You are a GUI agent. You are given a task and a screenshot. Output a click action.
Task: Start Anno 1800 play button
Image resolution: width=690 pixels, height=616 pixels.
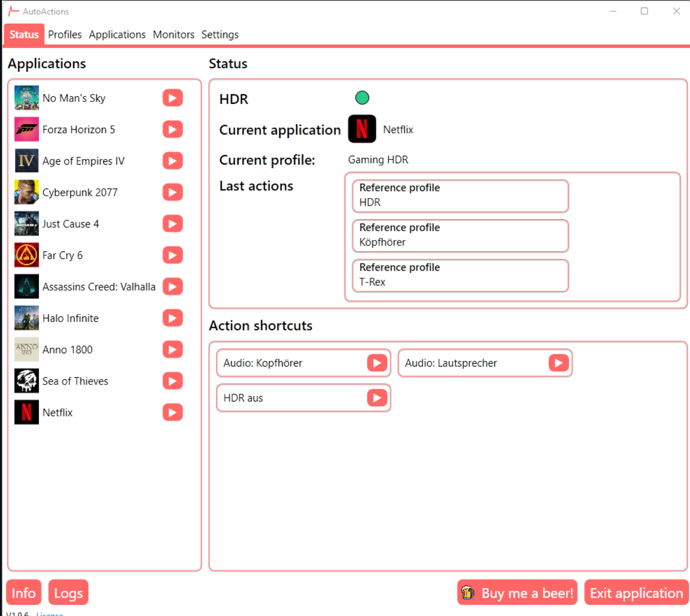173,350
